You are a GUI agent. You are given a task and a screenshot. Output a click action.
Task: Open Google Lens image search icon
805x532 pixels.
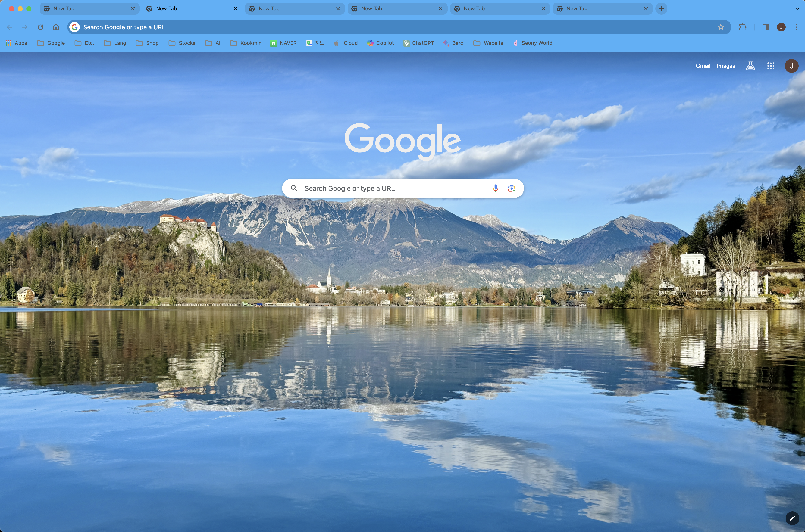coord(511,188)
